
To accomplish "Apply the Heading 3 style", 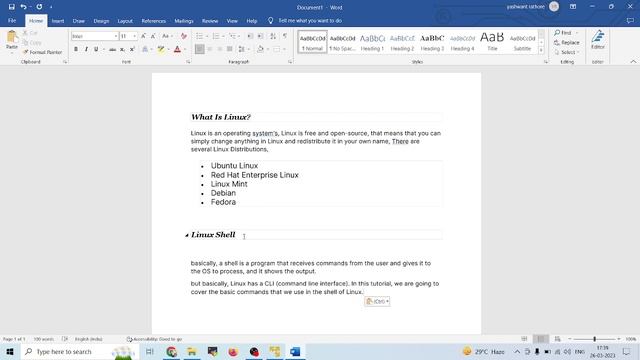I will [432, 42].
